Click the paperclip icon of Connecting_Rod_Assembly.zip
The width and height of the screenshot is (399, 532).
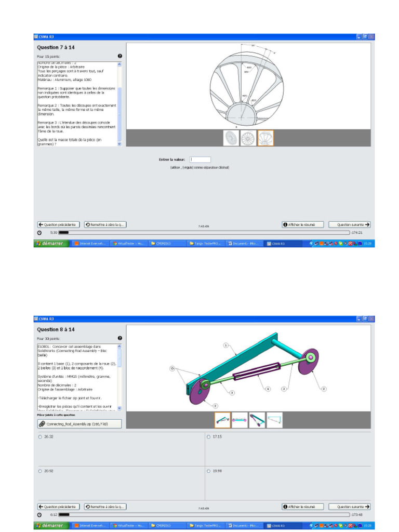click(42, 424)
